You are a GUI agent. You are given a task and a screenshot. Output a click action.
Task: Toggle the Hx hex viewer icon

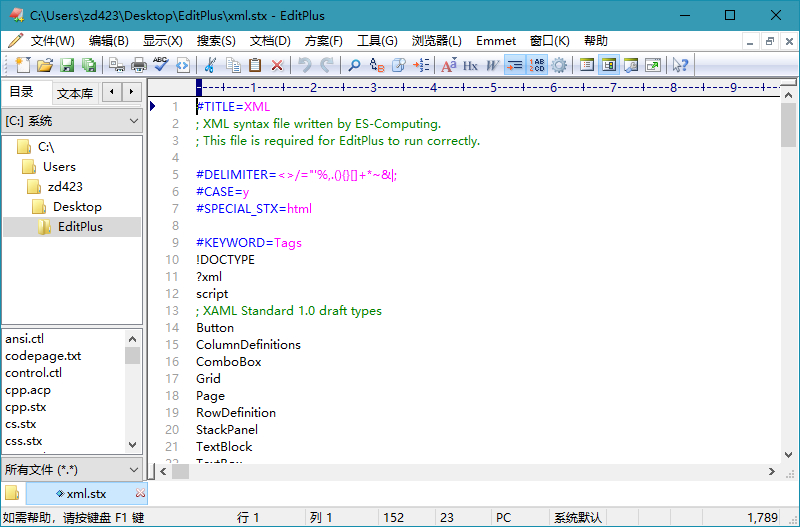(x=470, y=65)
